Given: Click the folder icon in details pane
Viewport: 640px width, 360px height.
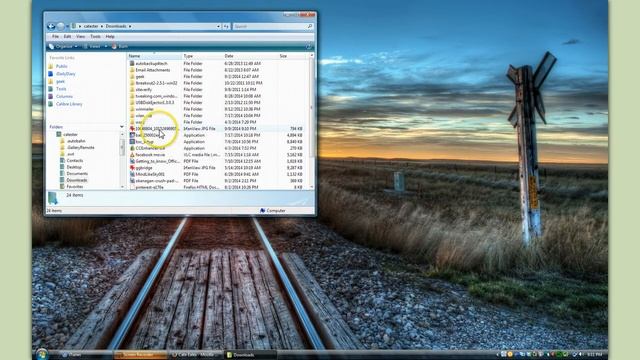Looking at the screenshot, I should (53, 198).
